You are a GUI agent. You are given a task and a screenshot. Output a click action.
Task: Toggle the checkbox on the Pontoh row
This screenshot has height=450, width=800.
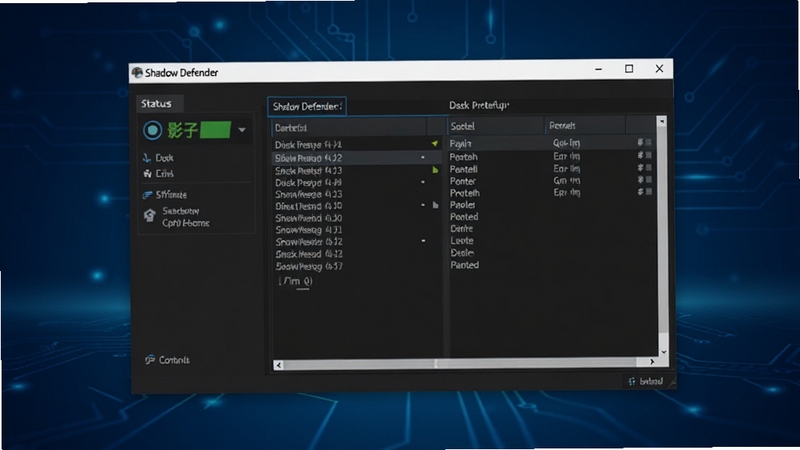pyautogui.click(x=648, y=155)
